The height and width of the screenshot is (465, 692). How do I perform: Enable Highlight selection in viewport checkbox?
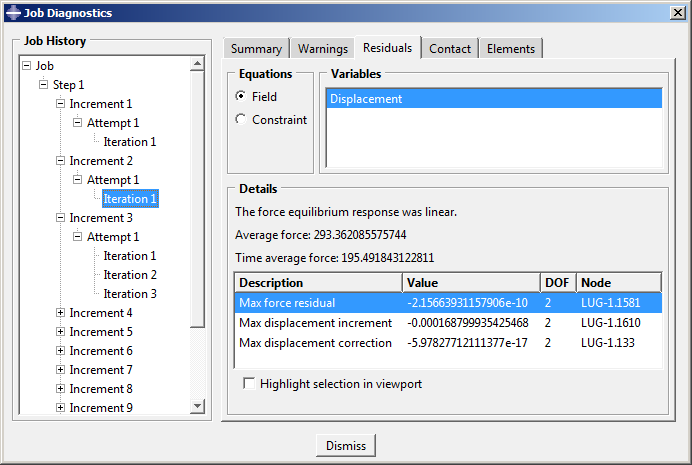tap(249, 383)
